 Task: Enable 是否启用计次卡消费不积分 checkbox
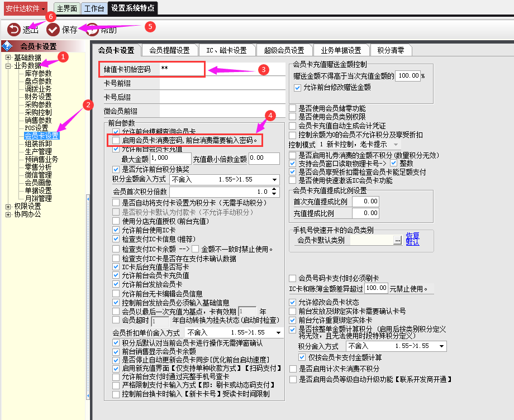tap(293, 369)
